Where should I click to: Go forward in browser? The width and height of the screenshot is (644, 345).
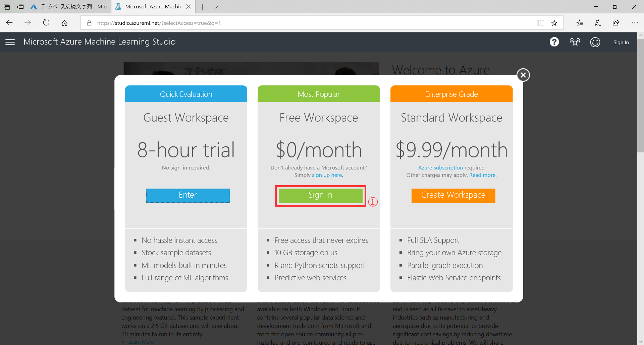click(x=28, y=23)
